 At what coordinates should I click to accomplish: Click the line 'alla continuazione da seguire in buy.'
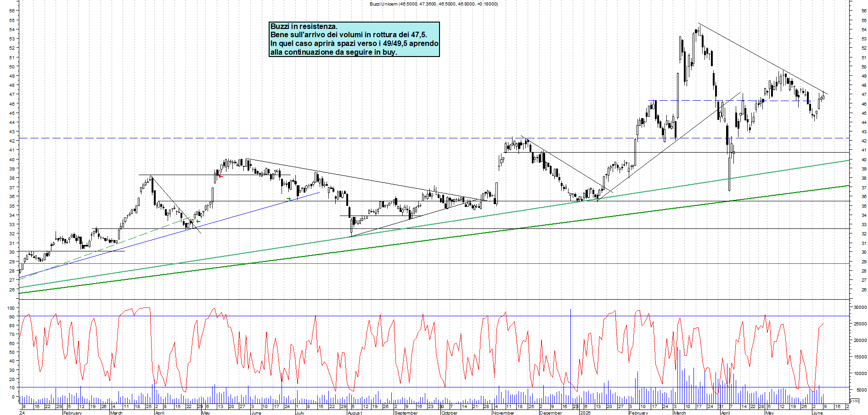(x=333, y=52)
